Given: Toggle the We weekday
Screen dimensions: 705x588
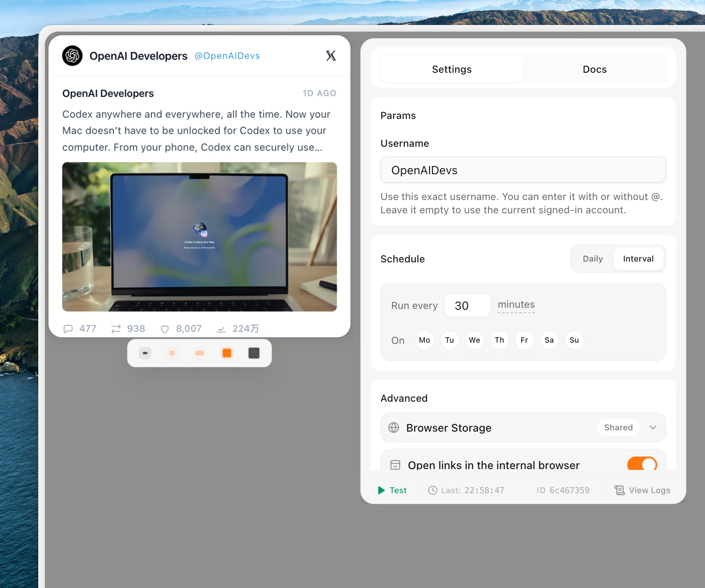Looking at the screenshot, I should click(x=474, y=340).
